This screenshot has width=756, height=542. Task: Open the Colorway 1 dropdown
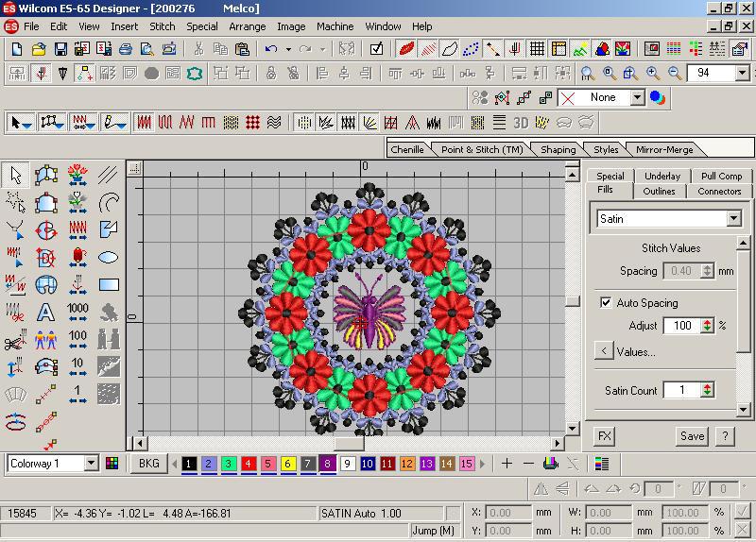[91, 464]
